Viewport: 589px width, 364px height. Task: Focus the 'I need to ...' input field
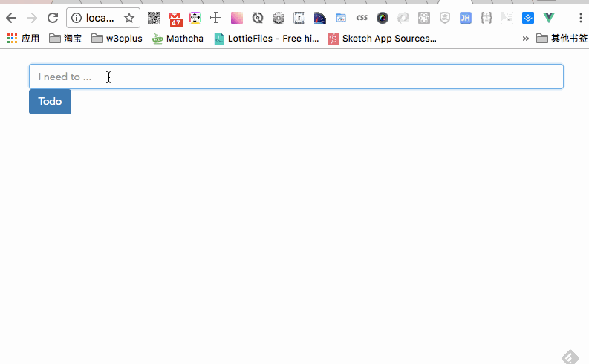296,77
